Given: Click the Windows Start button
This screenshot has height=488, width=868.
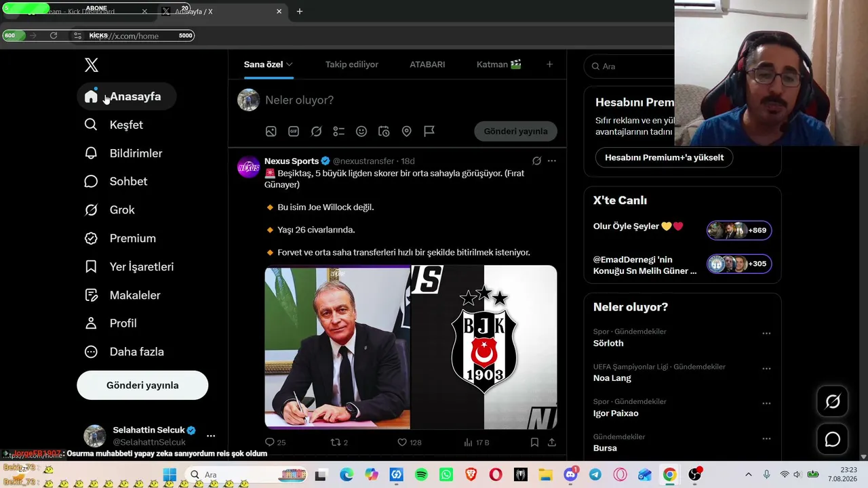Looking at the screenshot, I should [170, 475].
